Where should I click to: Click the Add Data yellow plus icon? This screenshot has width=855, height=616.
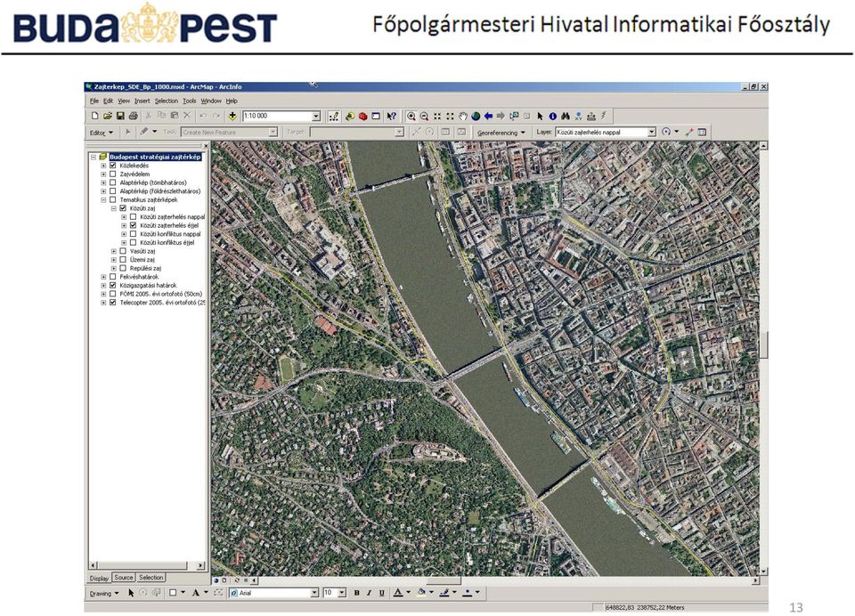click(x=232, y=116)
